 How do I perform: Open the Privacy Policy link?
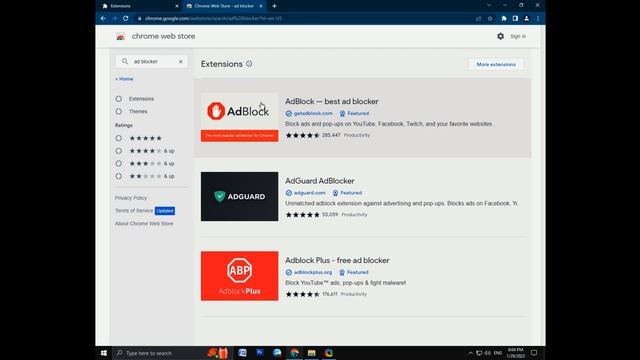(x=131, y=198)
